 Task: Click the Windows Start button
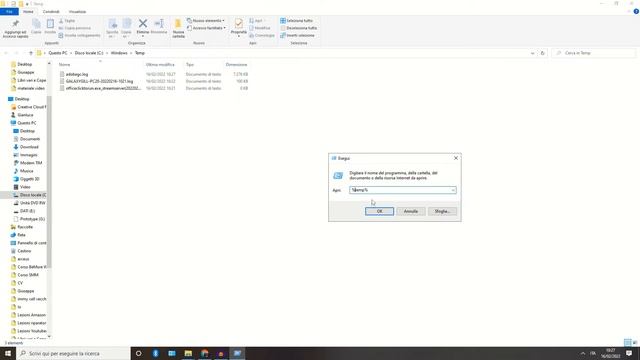[x=8, y=353]
